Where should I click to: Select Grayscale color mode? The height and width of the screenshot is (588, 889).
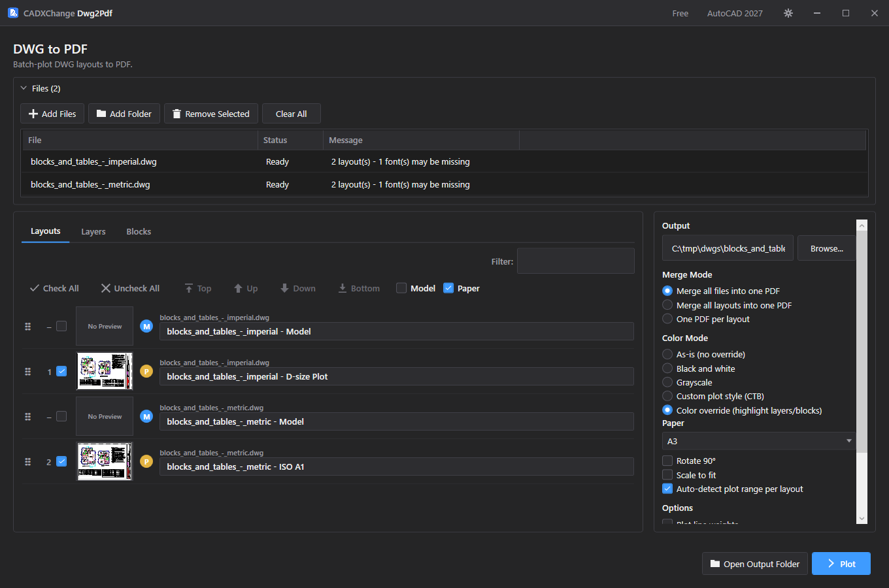pos(667,382)
